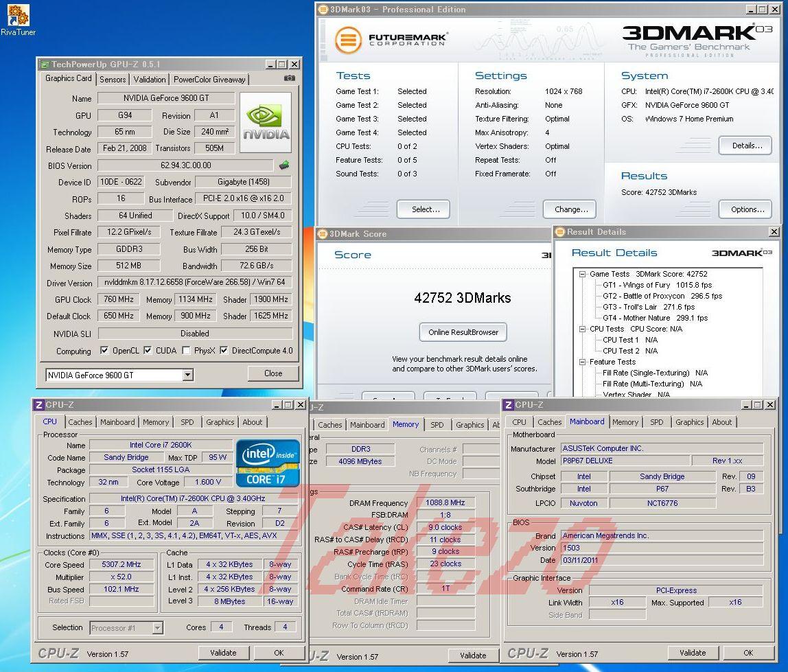The height and width of the screenshot is (672, 788).
Task: Click the Futuremark logo in 3DMark03
Action: pyautogui.click(x=391, y=39)
